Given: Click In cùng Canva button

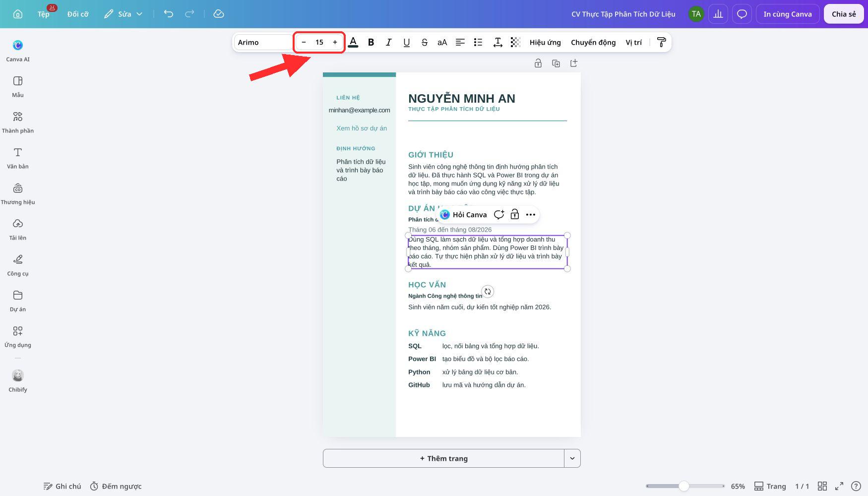Looking at the screenshot, I should (788, 14).
